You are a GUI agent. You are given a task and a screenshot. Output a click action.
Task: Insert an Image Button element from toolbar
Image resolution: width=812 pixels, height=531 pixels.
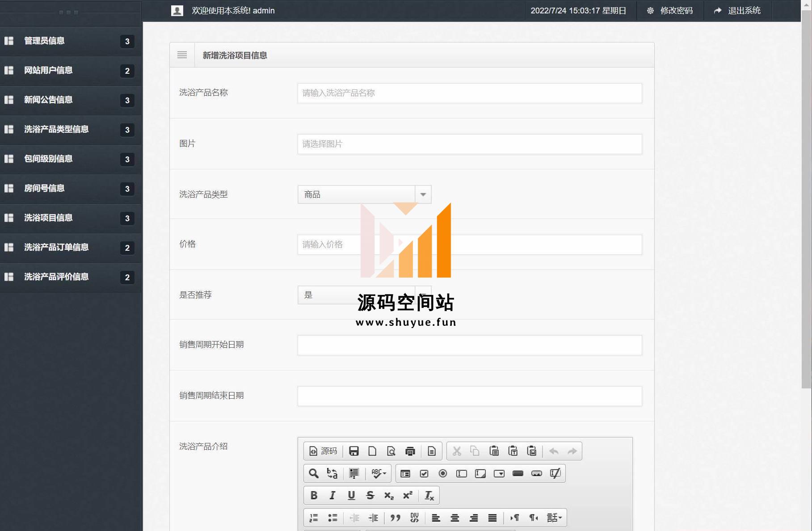[537, 473]
